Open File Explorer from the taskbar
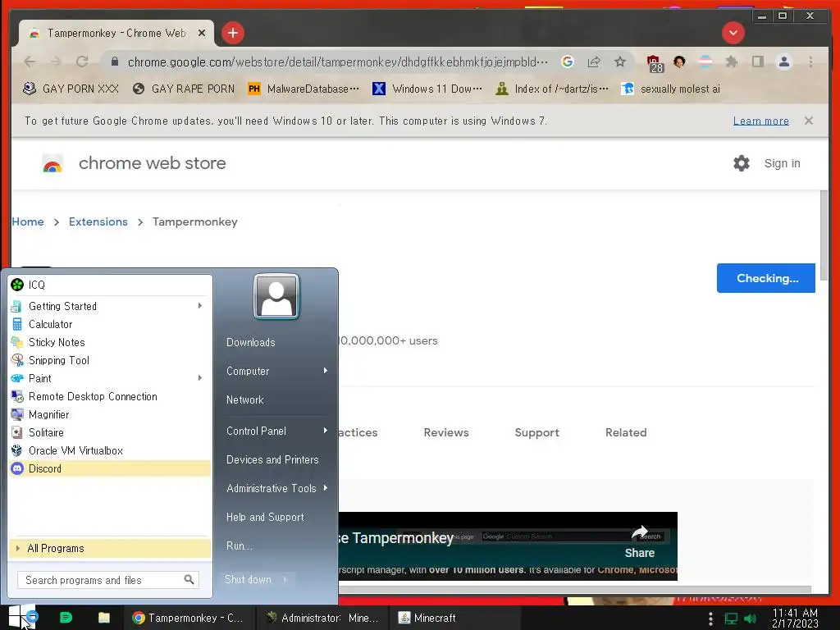 (x=104, y=618)
